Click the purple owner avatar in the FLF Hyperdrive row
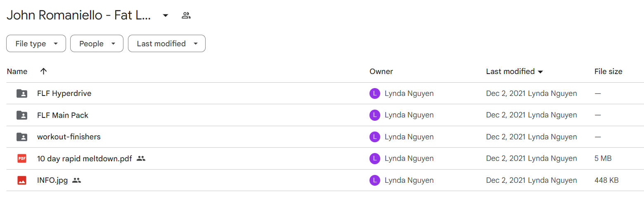 click(374, 93)
